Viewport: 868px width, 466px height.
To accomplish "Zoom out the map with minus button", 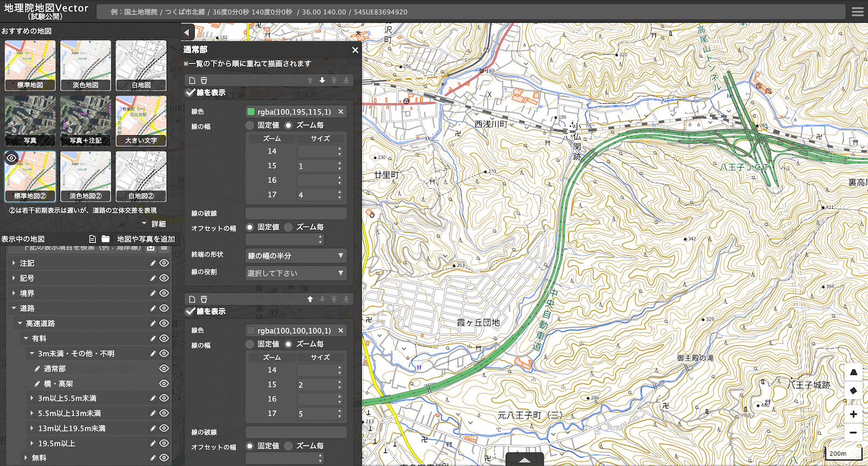I will [853, 432].
